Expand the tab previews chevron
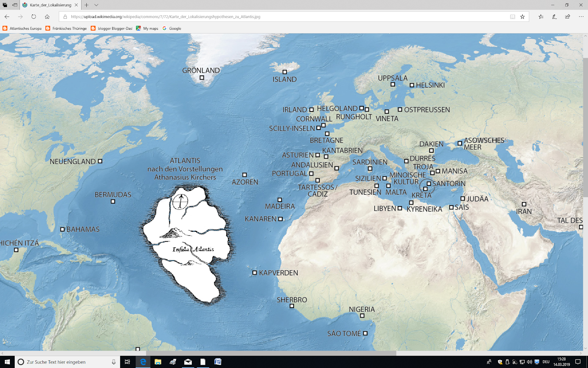The width and height of the screenshot is (588, 368). point(96,5)
